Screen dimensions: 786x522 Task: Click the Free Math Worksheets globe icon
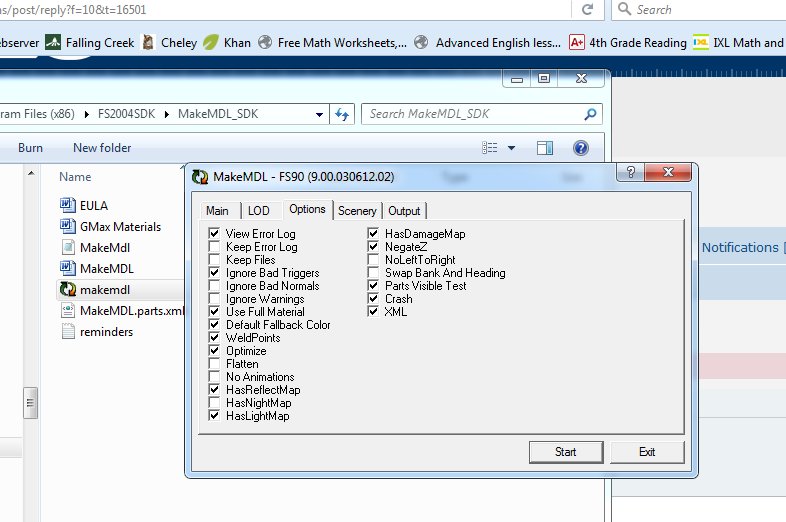pos(265,43)
